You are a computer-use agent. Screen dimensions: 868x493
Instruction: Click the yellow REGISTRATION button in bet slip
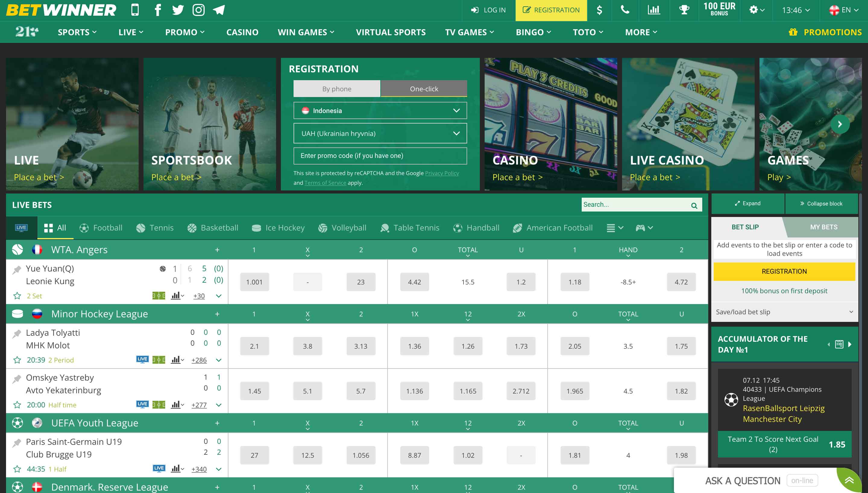[784, 271]
